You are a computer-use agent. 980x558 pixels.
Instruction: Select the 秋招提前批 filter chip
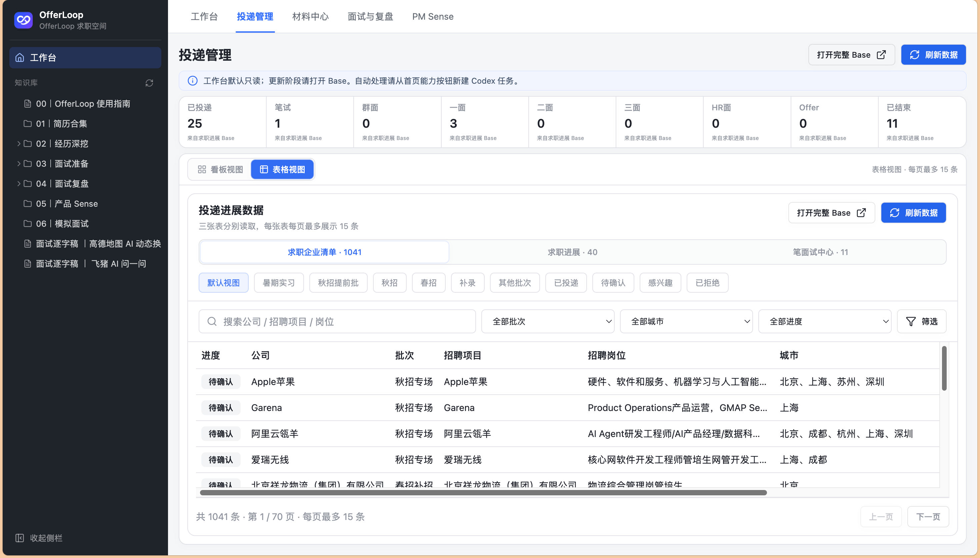[x=338, y=283]
